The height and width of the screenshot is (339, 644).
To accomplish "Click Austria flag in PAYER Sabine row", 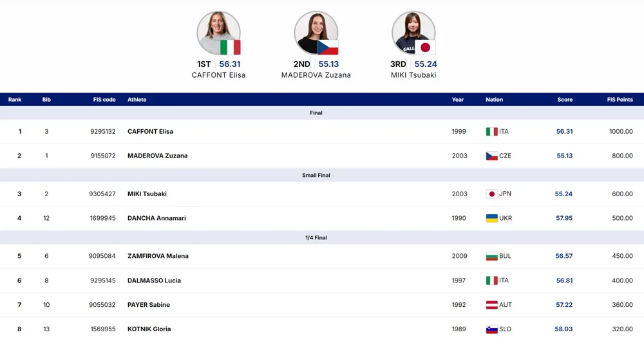I will tap(491, 305).
